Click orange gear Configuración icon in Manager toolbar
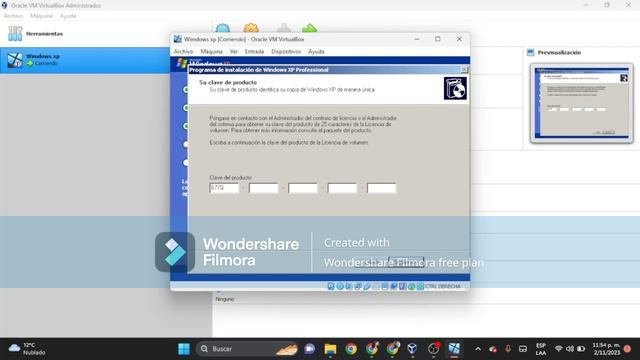This screenshot has height=360, width=640. [251, 28]
